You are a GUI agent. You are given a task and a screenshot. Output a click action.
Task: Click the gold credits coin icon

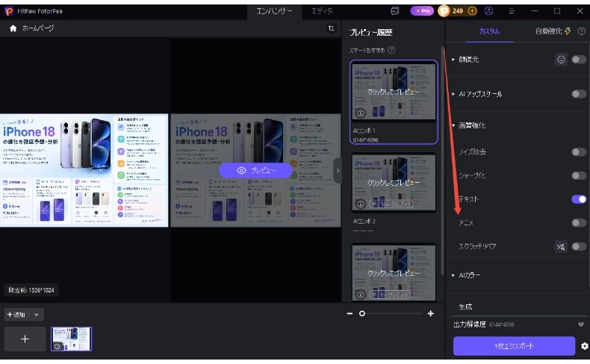[444, 11]
